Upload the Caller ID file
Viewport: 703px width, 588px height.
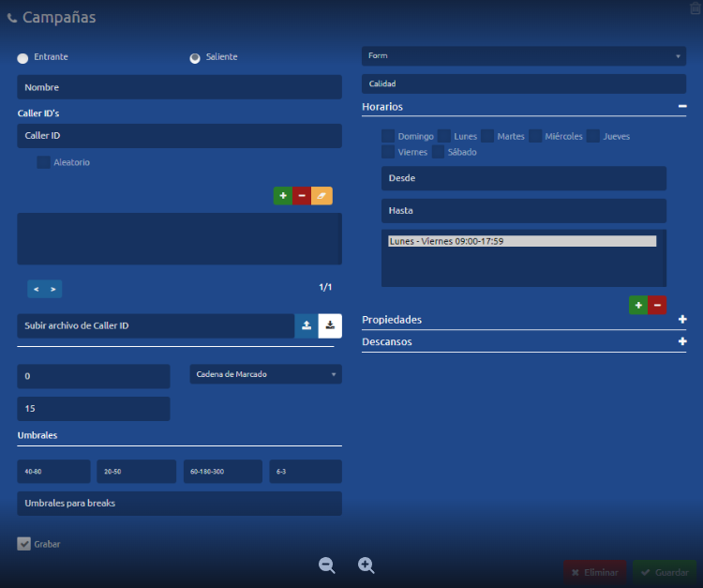coord(307,325)
